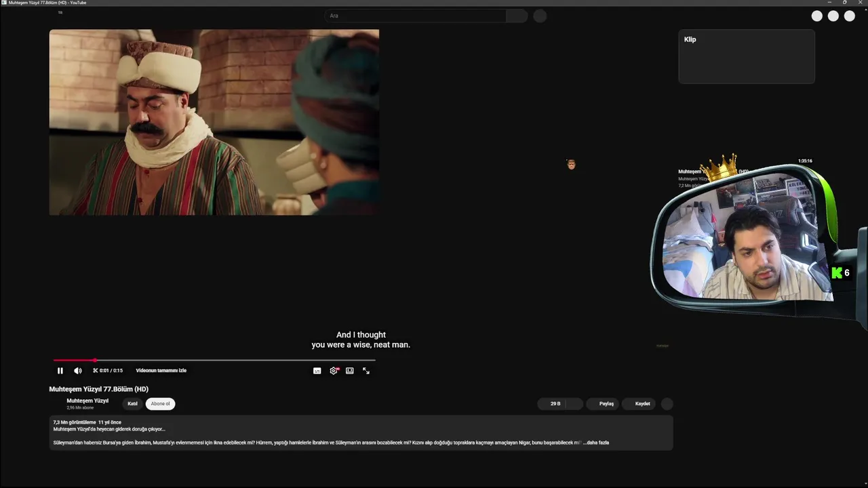Click the video title 'Muhteşem Yüzyıl 77.Bölüm (HD)'

(99, 389)
